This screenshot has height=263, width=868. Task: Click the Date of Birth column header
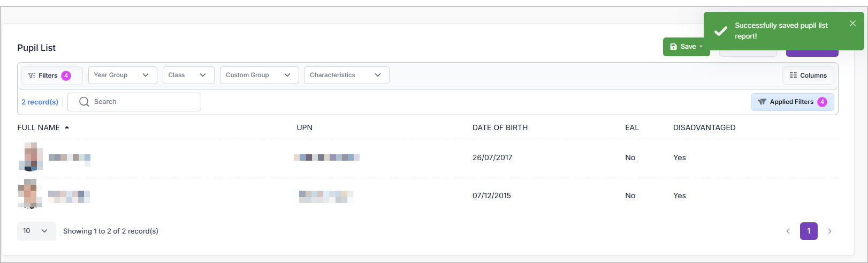[x=500, y=127]
